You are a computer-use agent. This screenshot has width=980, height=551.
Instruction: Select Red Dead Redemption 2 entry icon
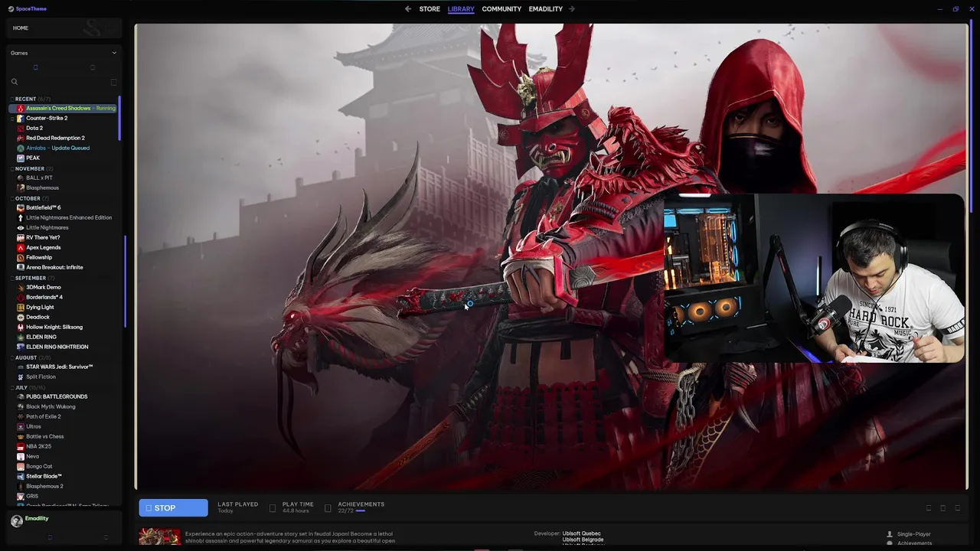click(x=21, y=139)
